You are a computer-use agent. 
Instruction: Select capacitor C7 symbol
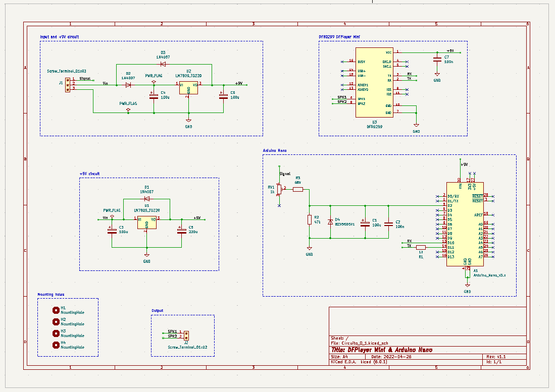tap(437, 59)
